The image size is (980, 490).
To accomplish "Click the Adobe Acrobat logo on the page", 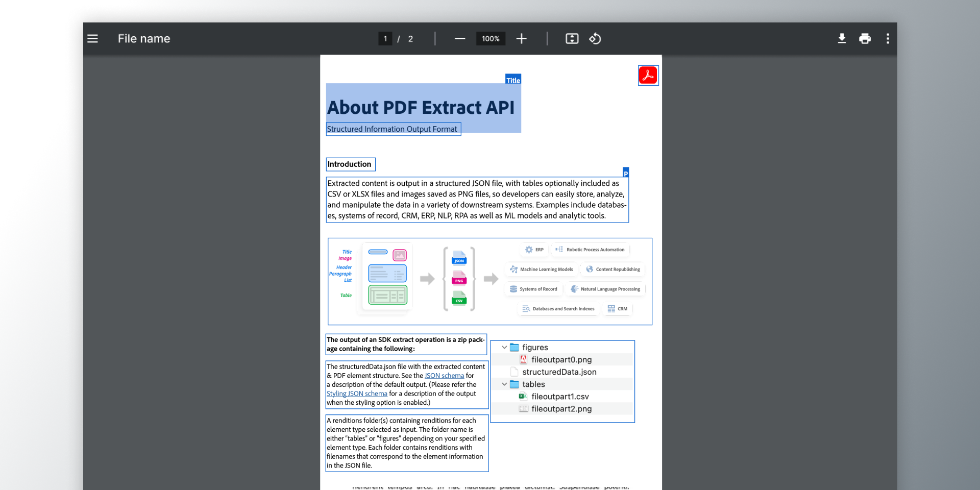I will [x=648, y=75].
